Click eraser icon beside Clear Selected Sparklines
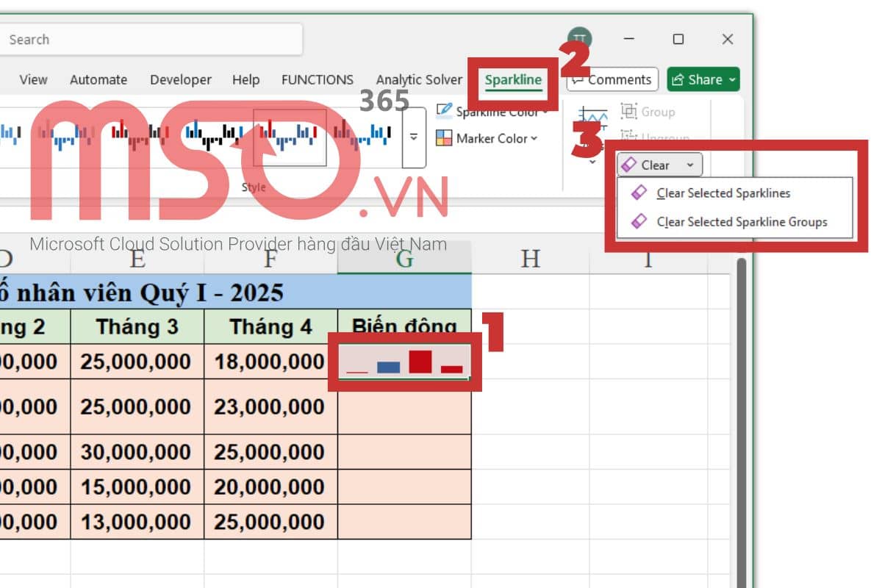Viewport: 882px width, 588px height. click(x=640, y=193)
